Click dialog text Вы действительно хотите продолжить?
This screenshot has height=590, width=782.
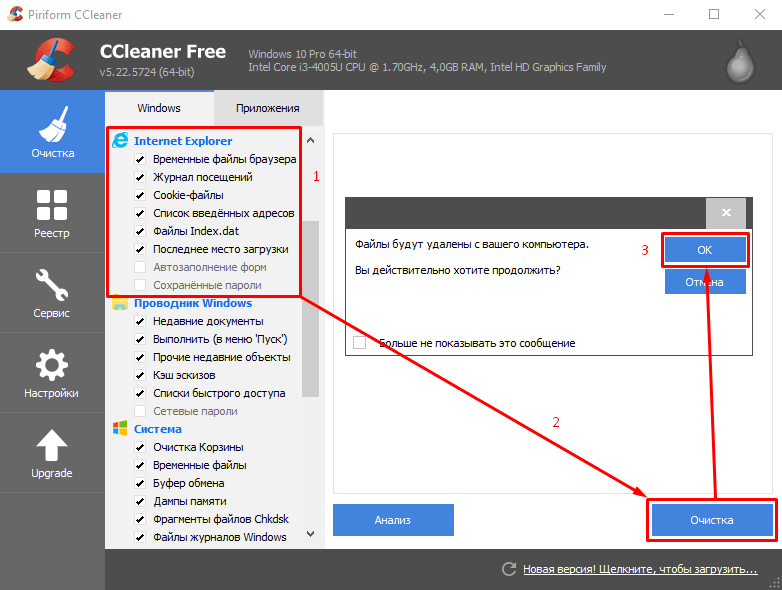pos(458,270)
